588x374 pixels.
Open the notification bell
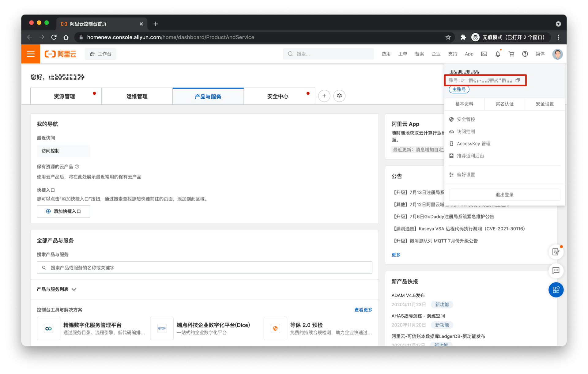tap(498, 54)
